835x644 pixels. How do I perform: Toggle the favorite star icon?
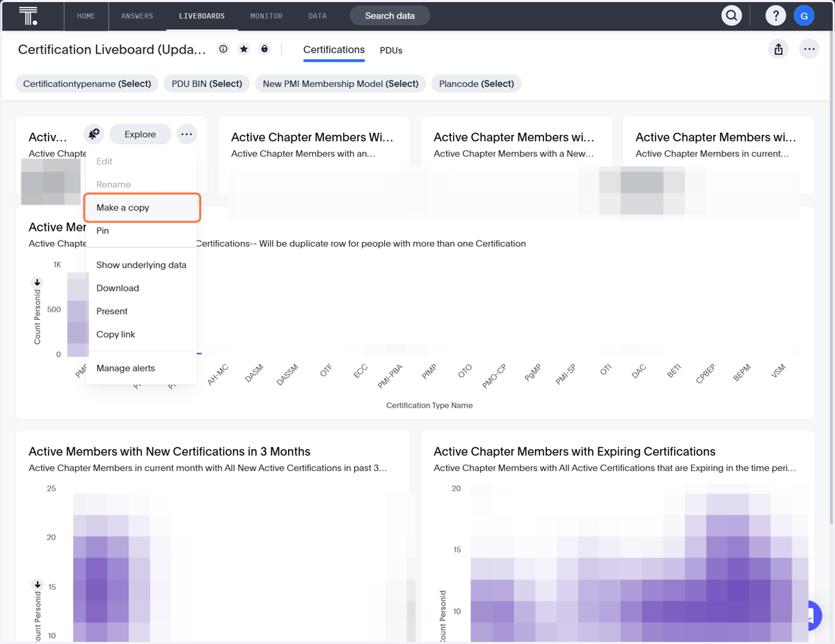click(244, 49)
